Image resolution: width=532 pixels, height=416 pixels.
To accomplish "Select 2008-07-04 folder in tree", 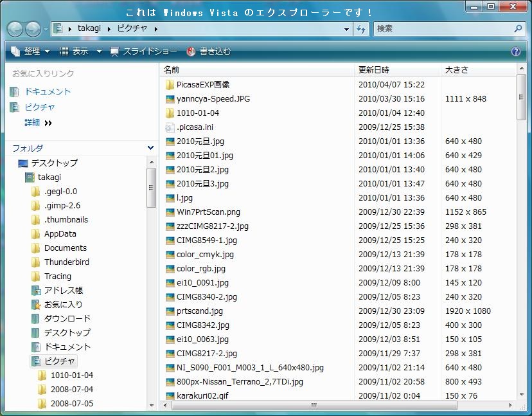I will [72, 390].
